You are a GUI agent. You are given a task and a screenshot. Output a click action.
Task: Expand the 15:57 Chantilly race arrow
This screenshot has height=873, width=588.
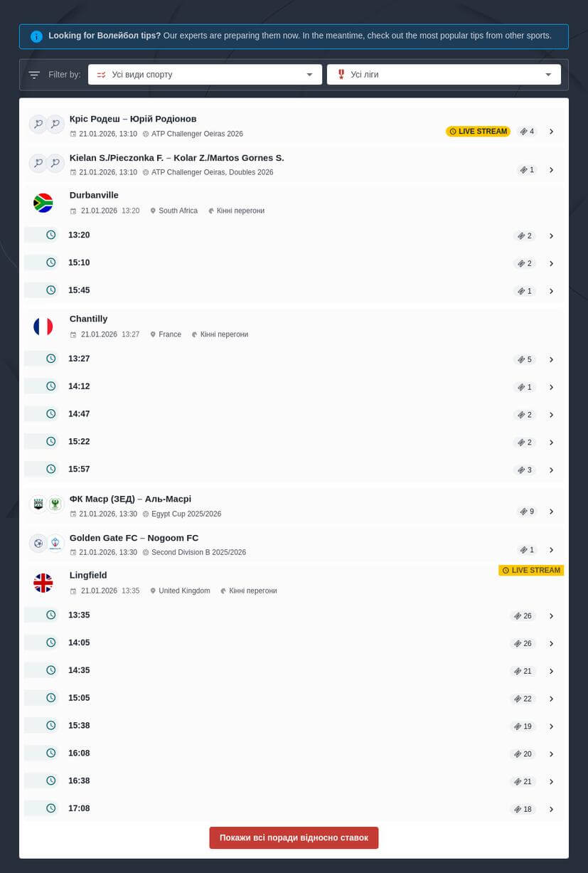click(x=551, y=470)
